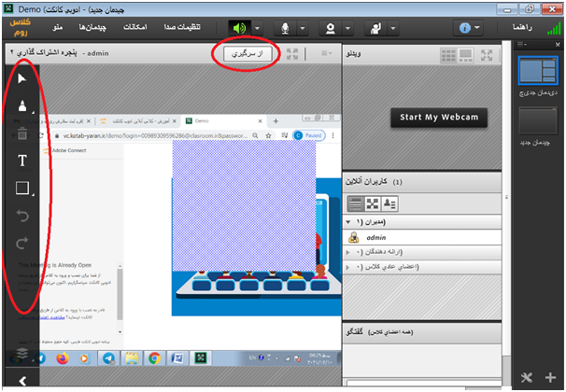Screen dimensions: 566x392
Task: Redo annotation with the redo arrow
Action: click(22, 244)
